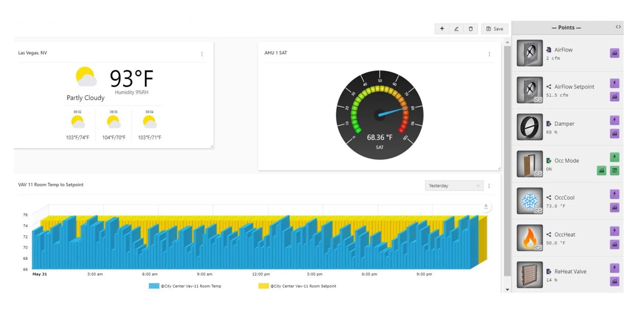The height and width of the screenshot is (327, 644).
Task: Open the Las Vegas weather widget menu
Action: tap(202, 54)
